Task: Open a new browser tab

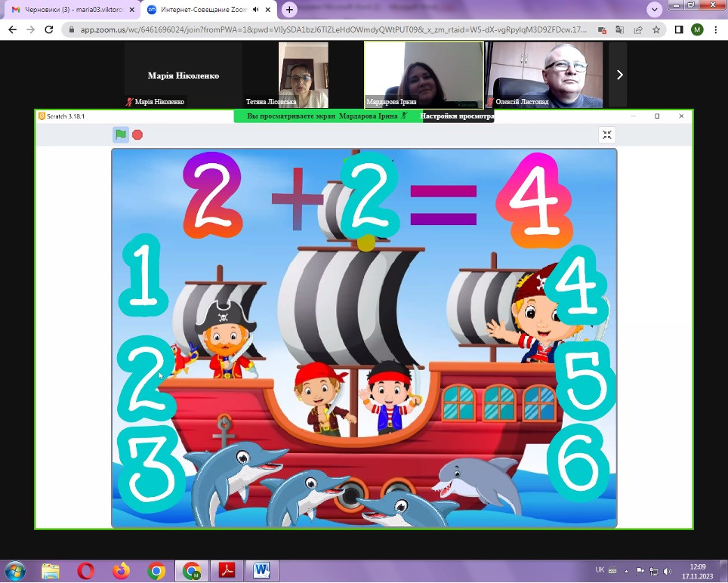Action: point(289,9)
